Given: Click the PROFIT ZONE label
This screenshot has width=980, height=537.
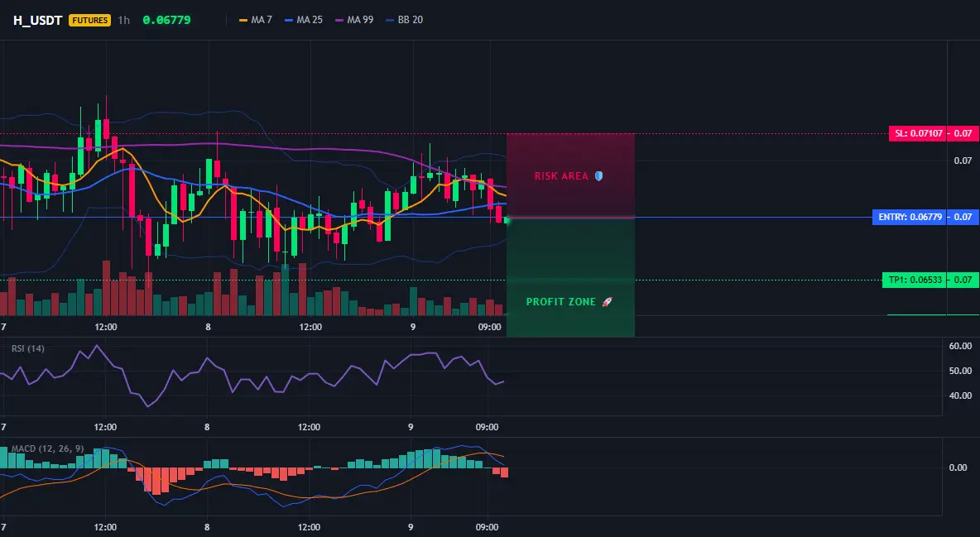Looking at the screenshot, I should tap(560, 302).
